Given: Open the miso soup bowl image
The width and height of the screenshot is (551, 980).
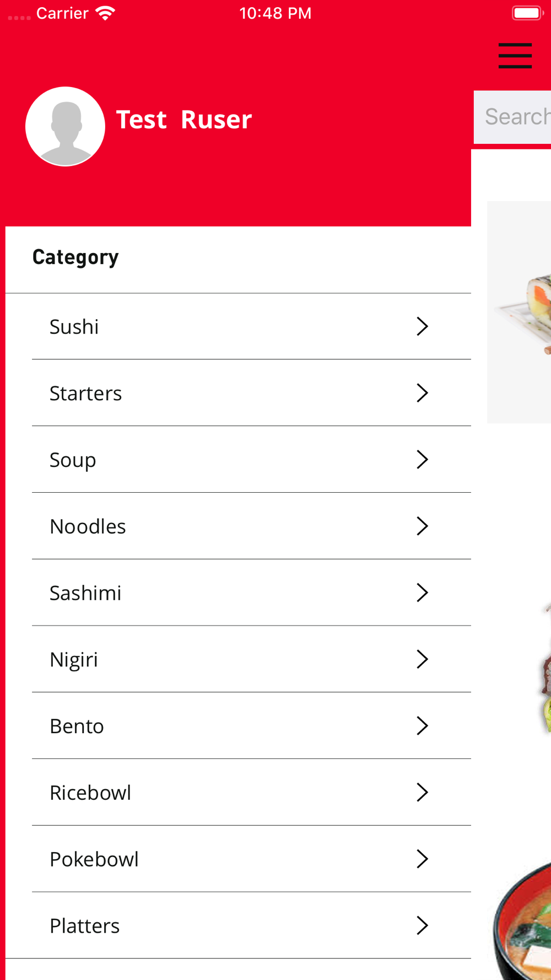Looking at the screenshot, I should pyautogui.click(x=522, y=920).
